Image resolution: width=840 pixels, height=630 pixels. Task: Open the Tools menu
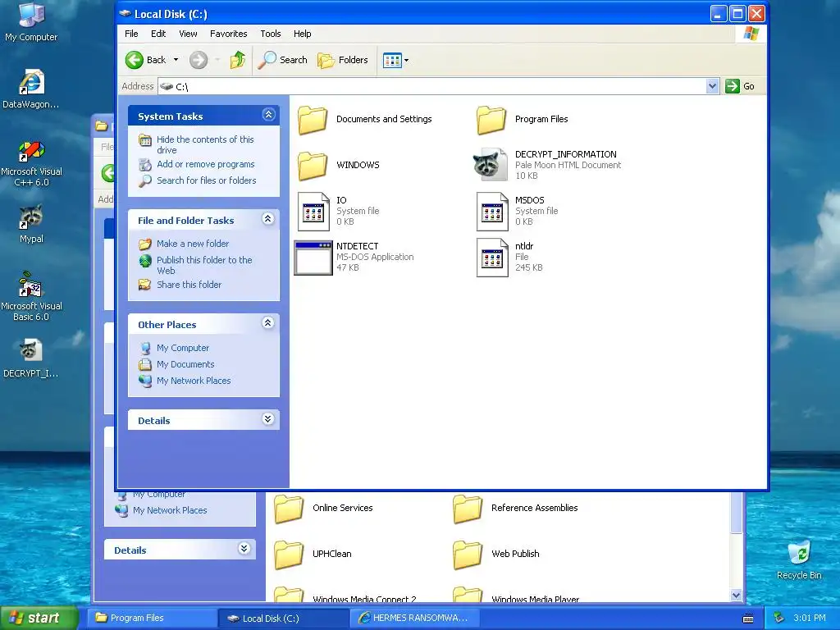tap(271, 34)
